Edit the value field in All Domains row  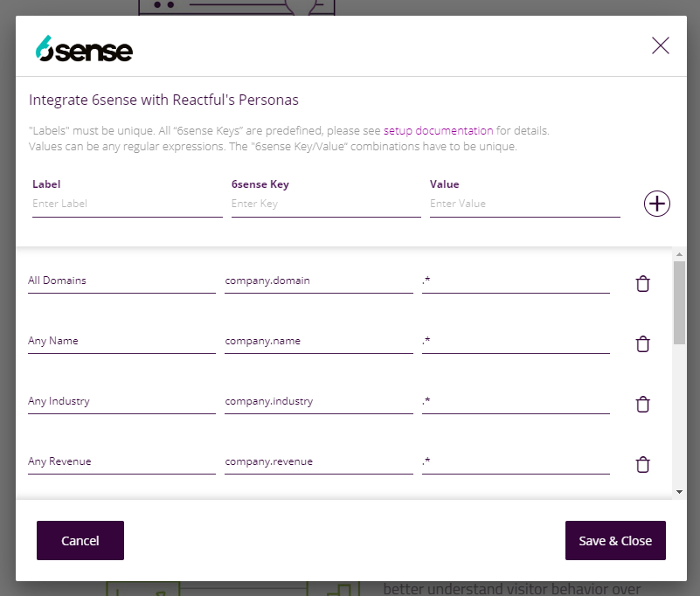coord(516,281)
